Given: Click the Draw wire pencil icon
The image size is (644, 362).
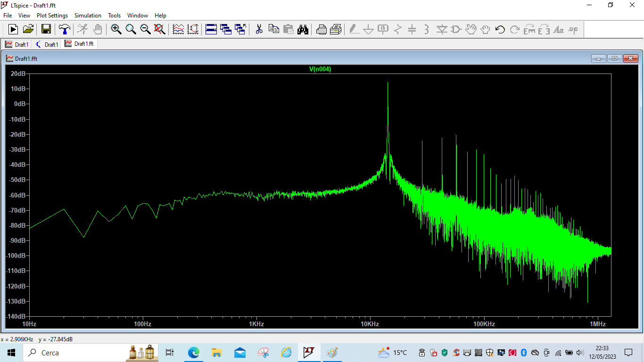Looking at the screenshot, I should 354,29.
